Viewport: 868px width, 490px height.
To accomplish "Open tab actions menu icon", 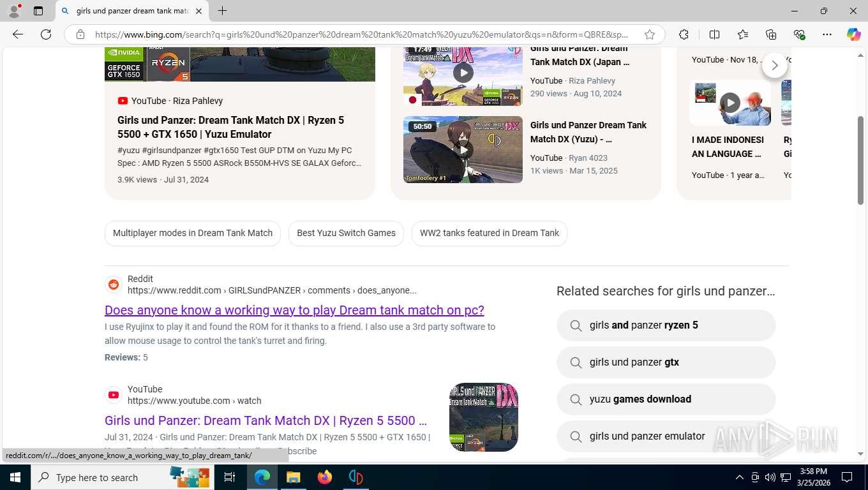I will 38,11.
